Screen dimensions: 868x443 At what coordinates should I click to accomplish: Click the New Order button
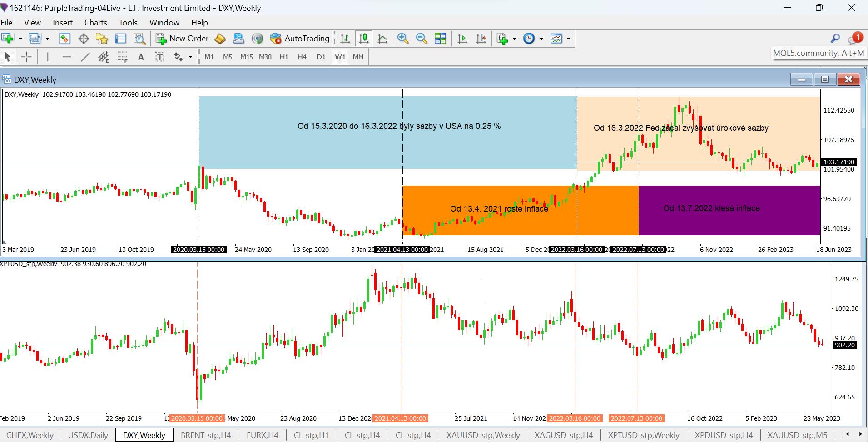point(182,39)
